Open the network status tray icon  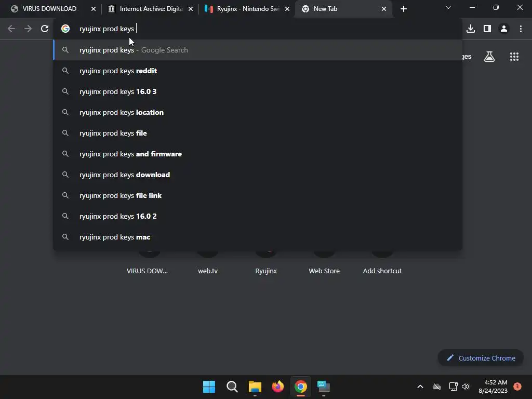coord(453,387)
